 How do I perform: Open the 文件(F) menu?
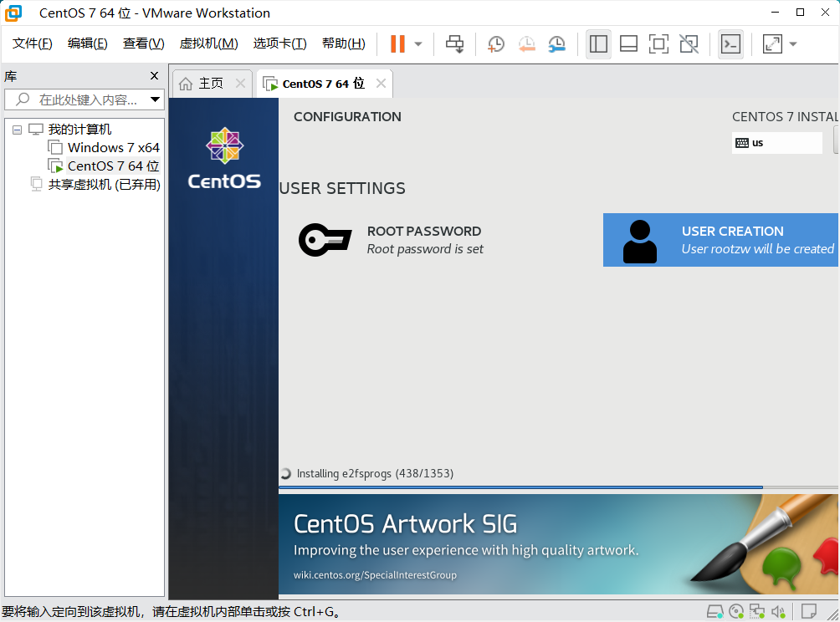(32, 43)
